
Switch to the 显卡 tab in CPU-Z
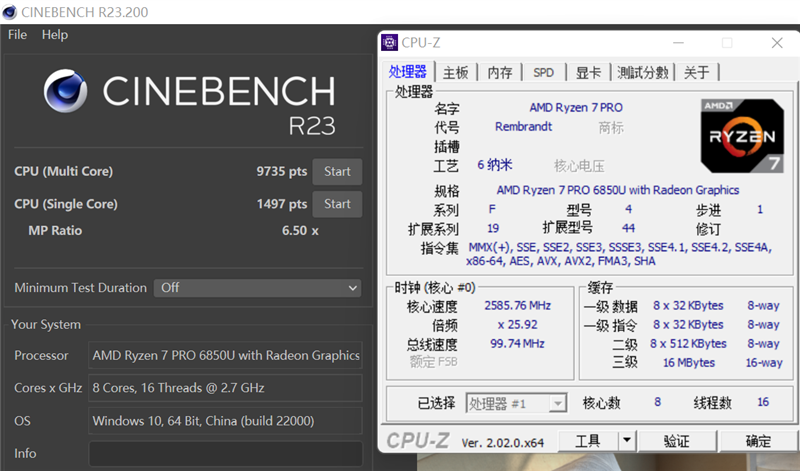tap(588, 72)
